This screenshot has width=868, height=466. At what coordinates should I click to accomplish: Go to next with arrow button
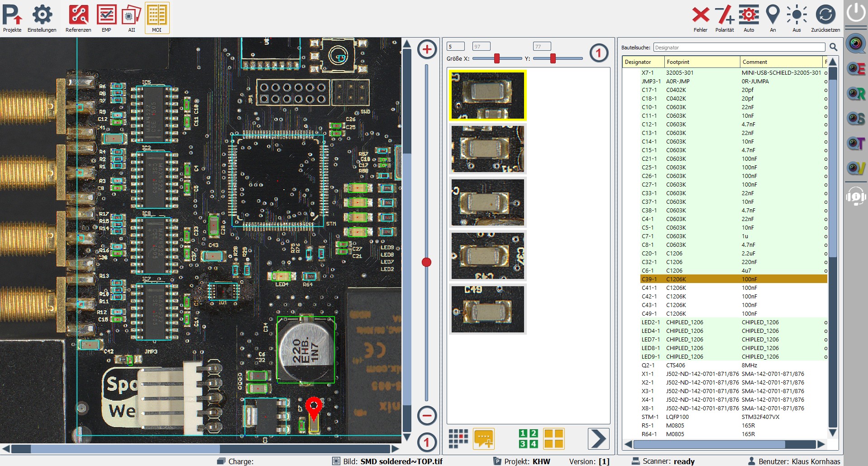598,438
